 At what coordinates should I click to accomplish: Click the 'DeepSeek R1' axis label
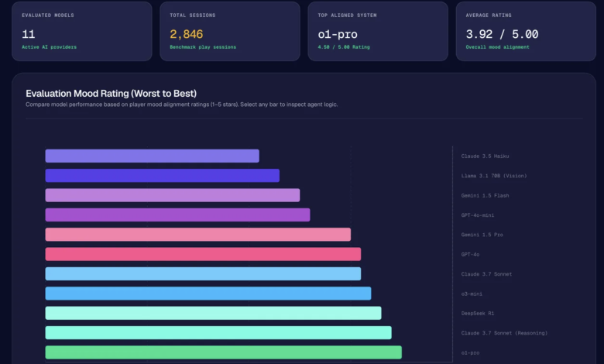478,314
